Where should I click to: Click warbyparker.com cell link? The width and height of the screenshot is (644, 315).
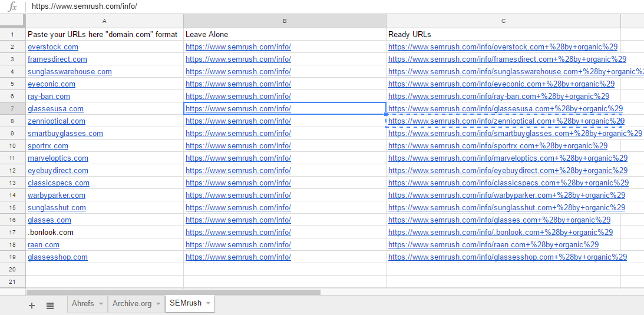[57, 195]
